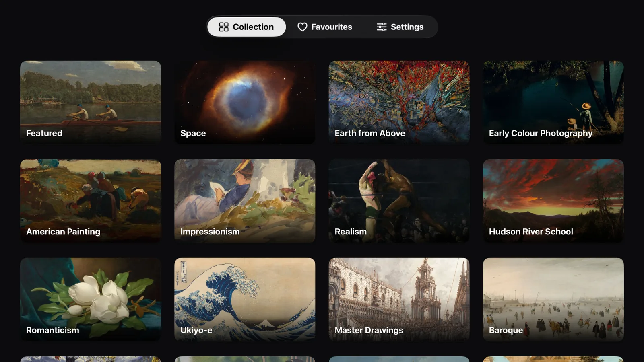Open the Ukiyo-e Great Wave card
The width and height of the screenshot is (644, 362).
click(245, 299)
